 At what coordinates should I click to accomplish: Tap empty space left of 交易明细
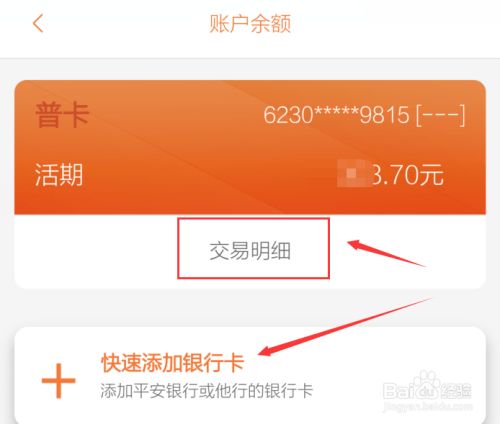click(97, 251)
